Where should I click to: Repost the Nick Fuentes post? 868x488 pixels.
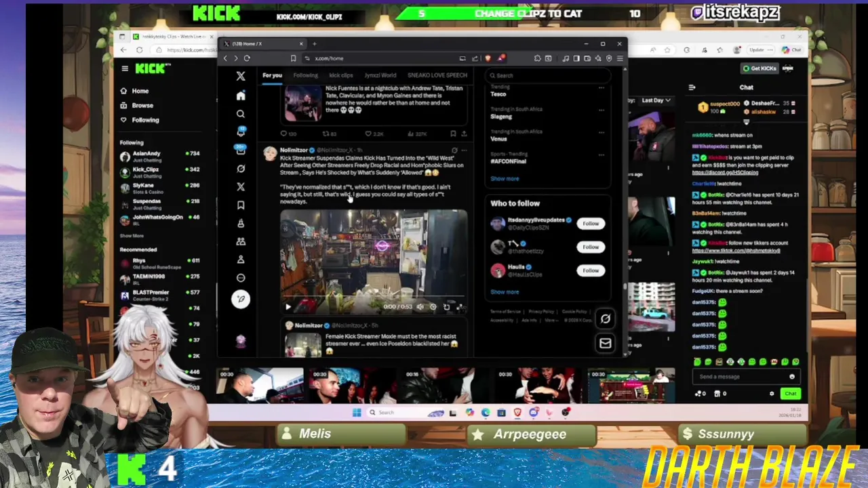point(326,134)
